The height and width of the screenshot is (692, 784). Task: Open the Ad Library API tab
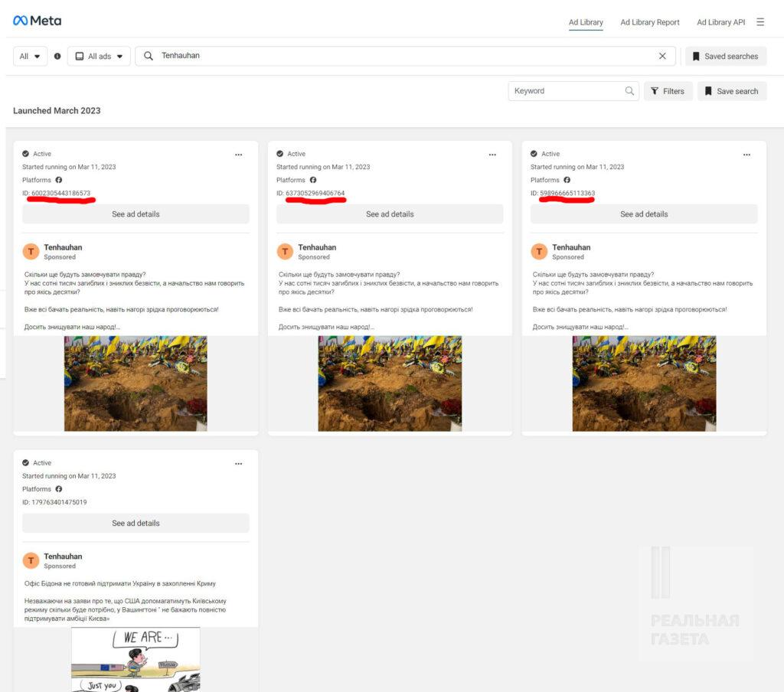click(x=720, y=22)
